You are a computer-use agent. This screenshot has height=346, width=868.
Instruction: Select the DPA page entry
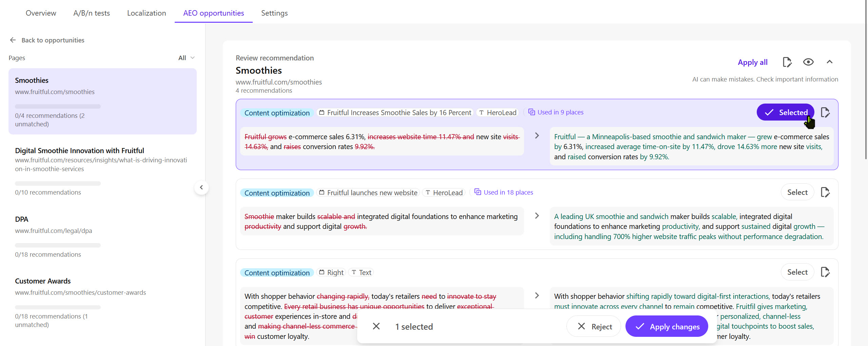[102, 237]
